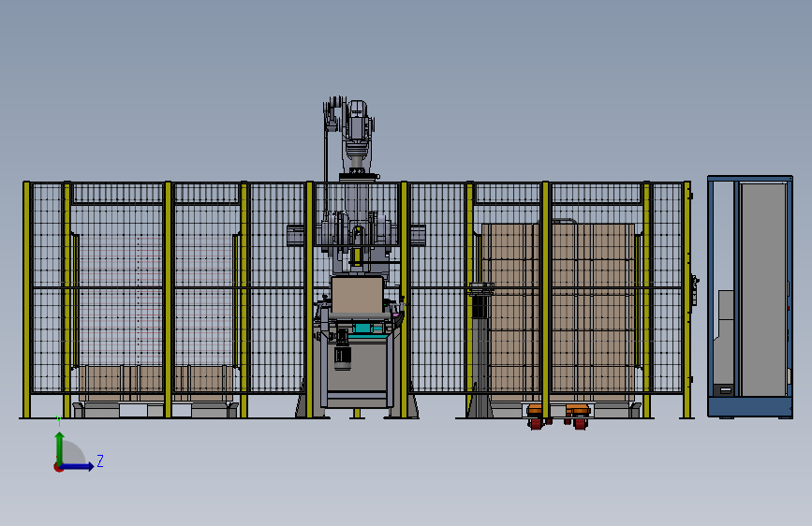Select the gray door panel of the blue cabinet
The height and width of the screenshot is (526, 812).
(x=763, y=290)
